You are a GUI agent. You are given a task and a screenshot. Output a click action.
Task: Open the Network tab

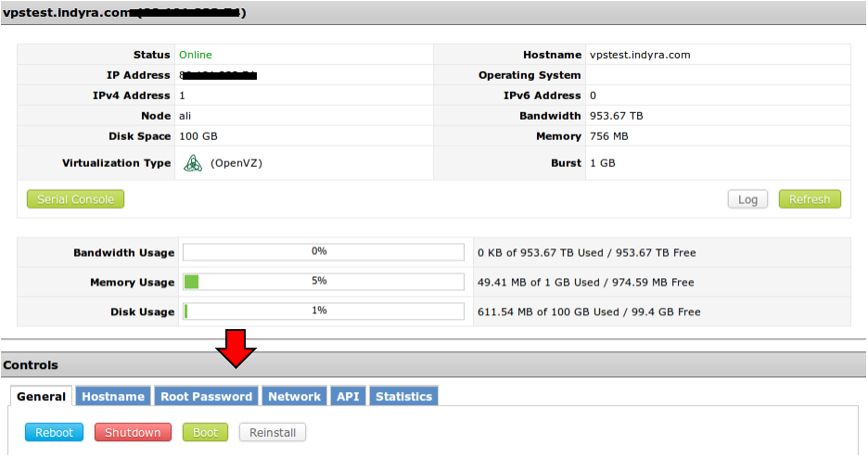294,396
